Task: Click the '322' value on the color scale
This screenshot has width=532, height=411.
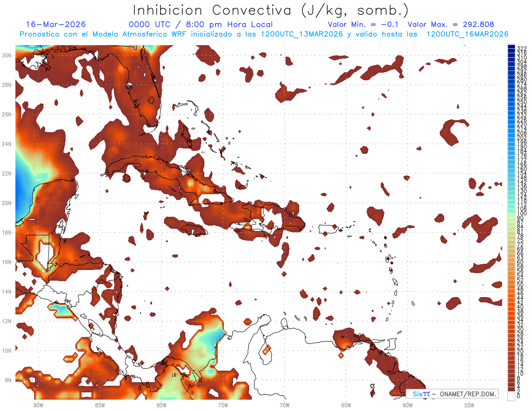Action: click(x=522, y=49)
